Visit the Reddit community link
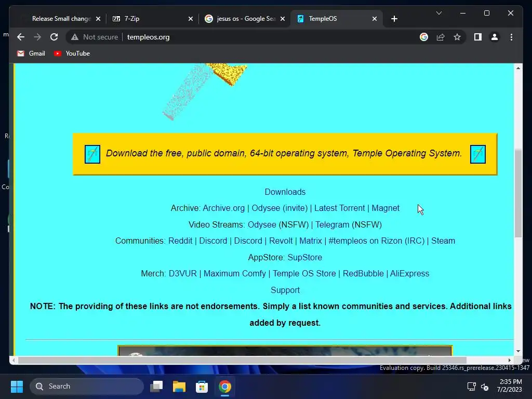 180,241
